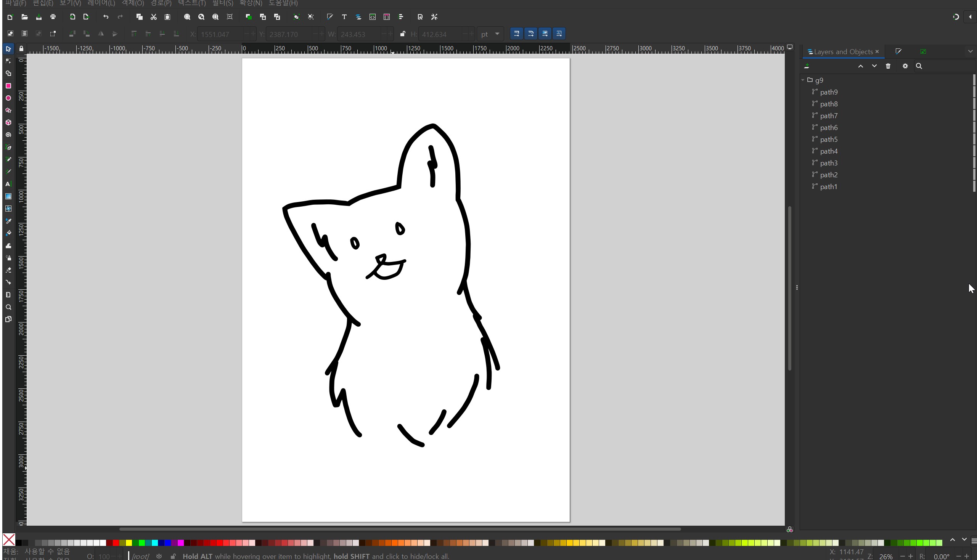
Task: Select the Rectangle tool
Action: pyautogui.click(x=8, y=86)
